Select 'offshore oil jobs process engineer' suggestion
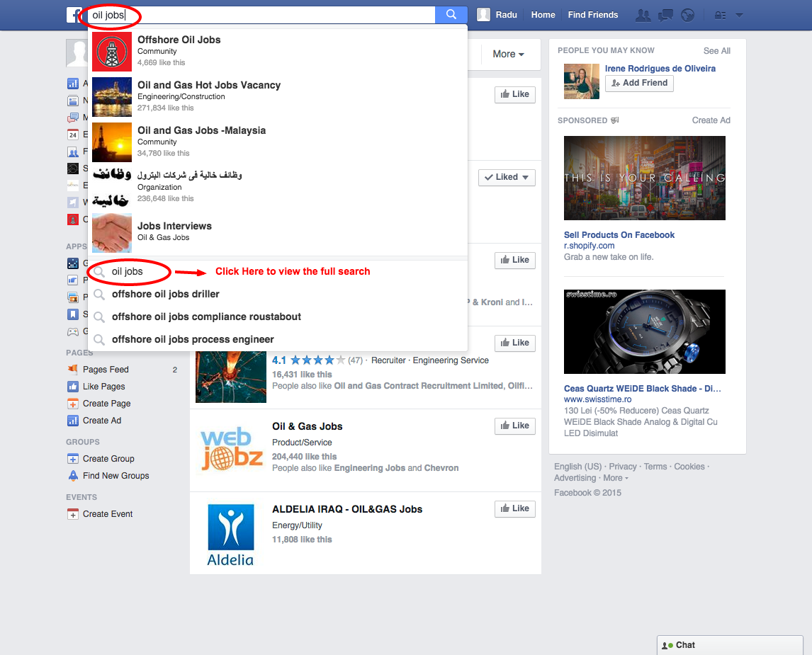 [278, 339]
